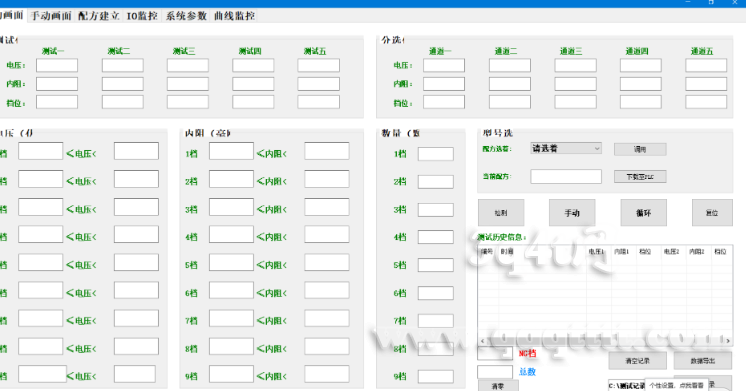
Task: Click the 复位 button
Action: click(712, 213)
